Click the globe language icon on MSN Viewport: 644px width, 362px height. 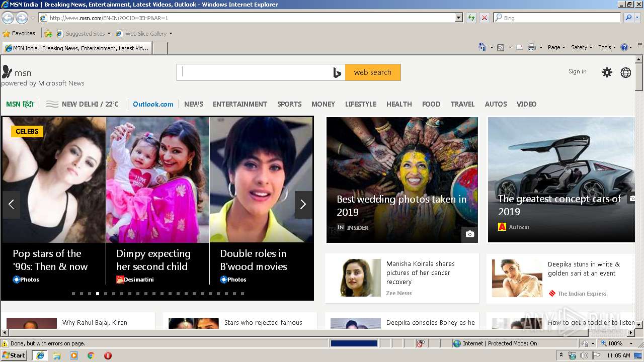(626, 72)
